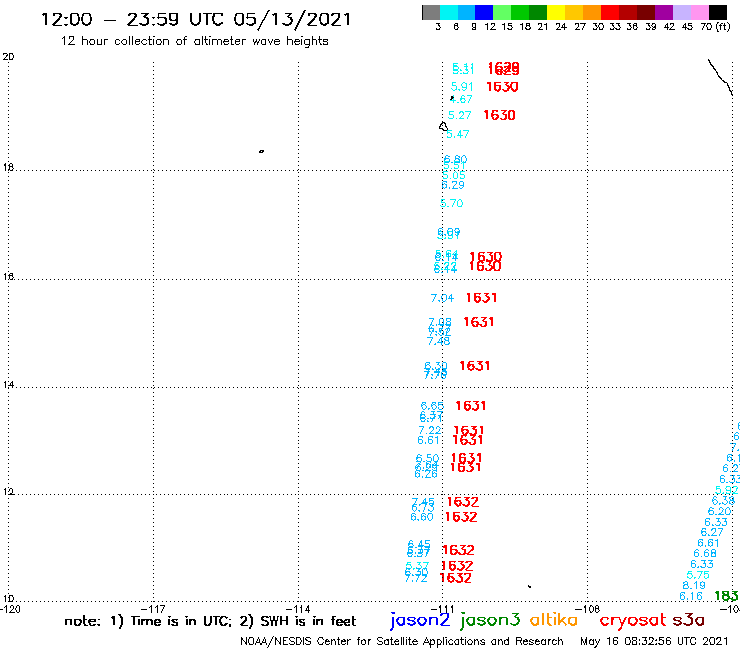Click the red time label 1630 beside 5.27

[x=499, y=115]
